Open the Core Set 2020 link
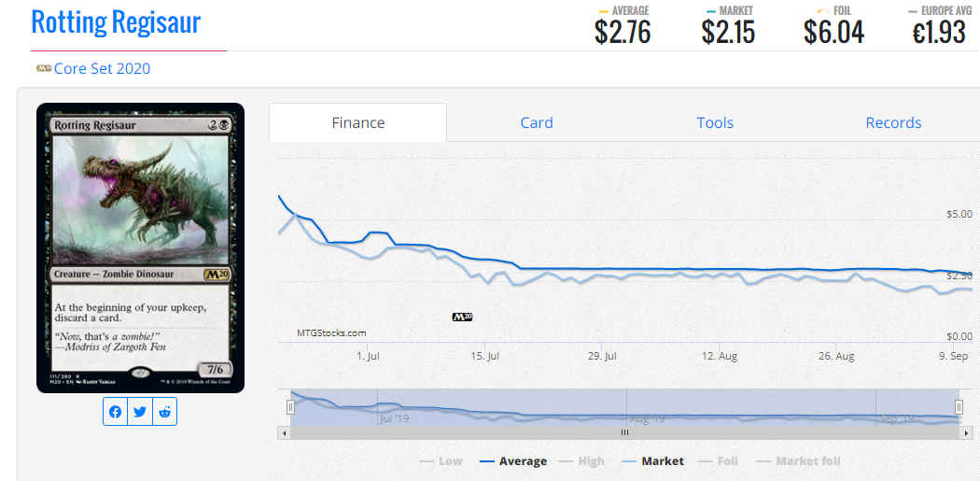Screen dimensions: 980x481 (x=102, y=68)
